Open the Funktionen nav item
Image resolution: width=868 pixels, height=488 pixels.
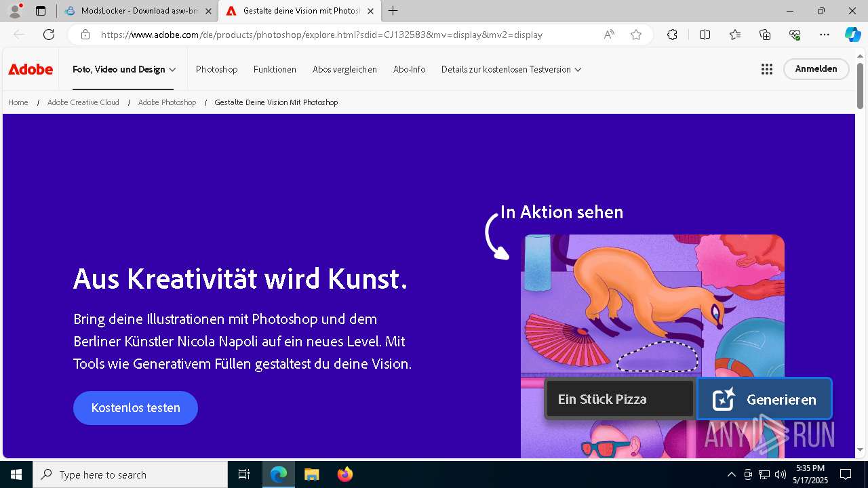[x=275, y=69]
